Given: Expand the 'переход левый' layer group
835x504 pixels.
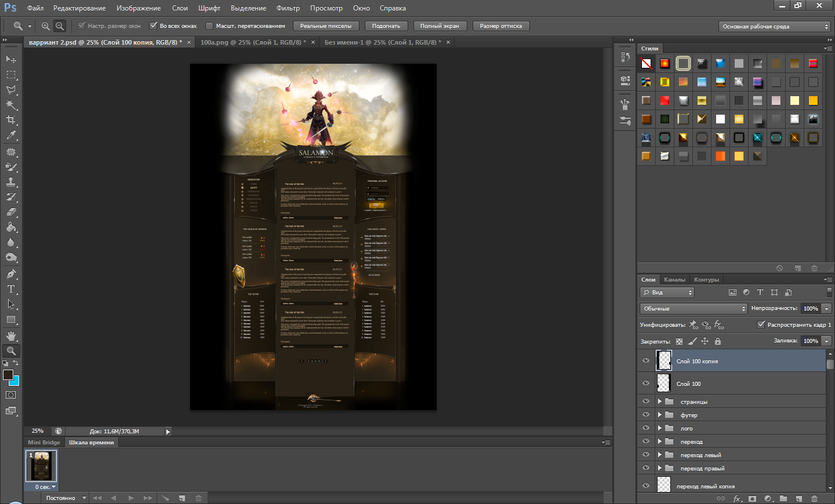Looking at the screenshot, I should coord(660,455).
